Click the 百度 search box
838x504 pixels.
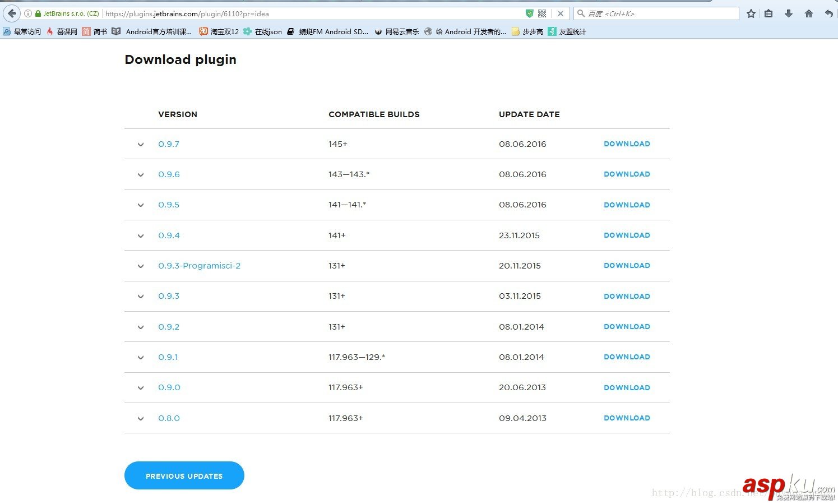pyautogui.click(x=656, y=13)
